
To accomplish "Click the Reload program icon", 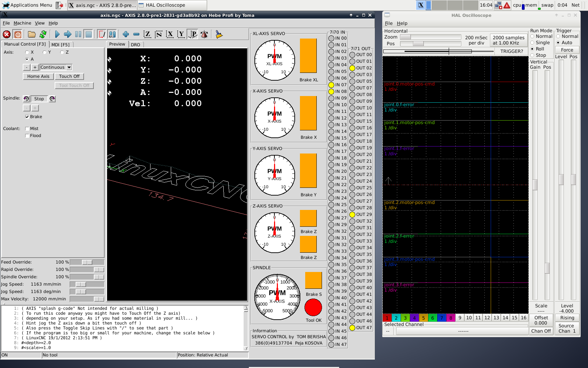I will (43, 34).
